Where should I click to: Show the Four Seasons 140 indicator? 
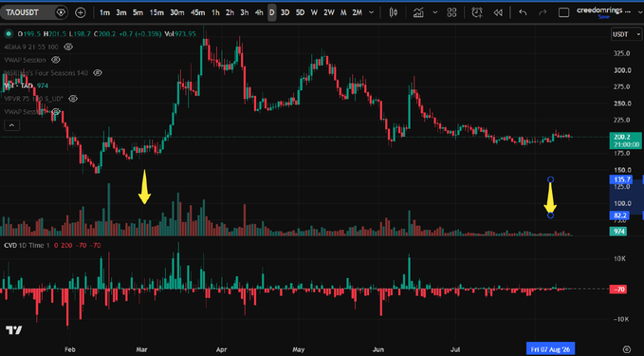pyautogui.click(x=98, y=73)
